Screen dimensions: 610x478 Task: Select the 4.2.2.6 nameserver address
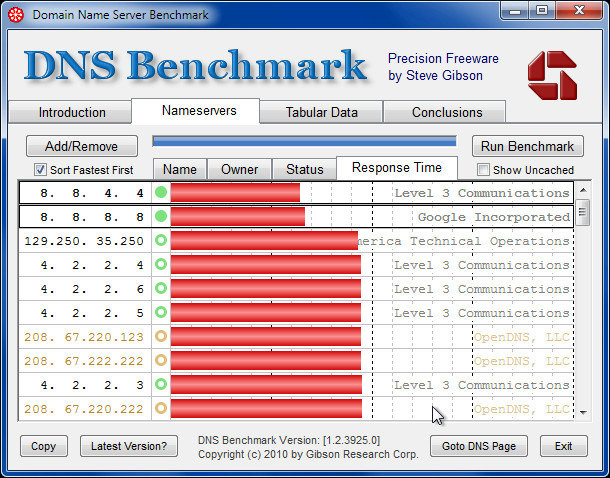point(92,289)
